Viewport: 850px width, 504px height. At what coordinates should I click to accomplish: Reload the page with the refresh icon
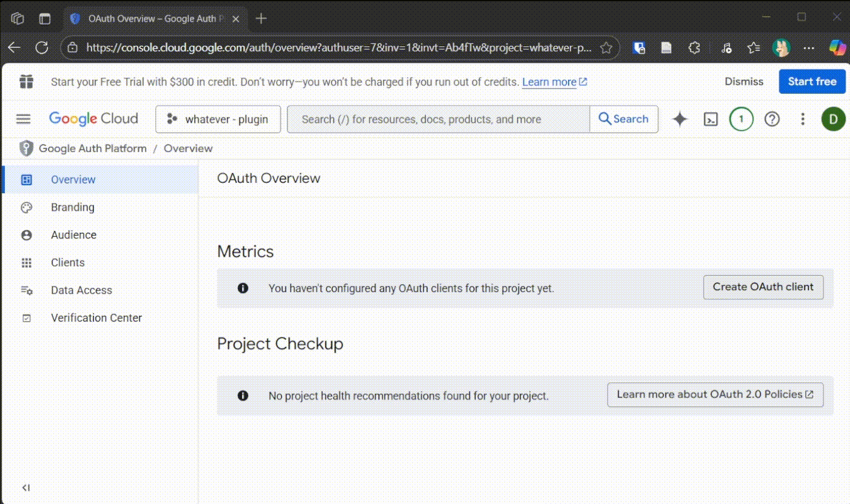[x=42, y=48]
